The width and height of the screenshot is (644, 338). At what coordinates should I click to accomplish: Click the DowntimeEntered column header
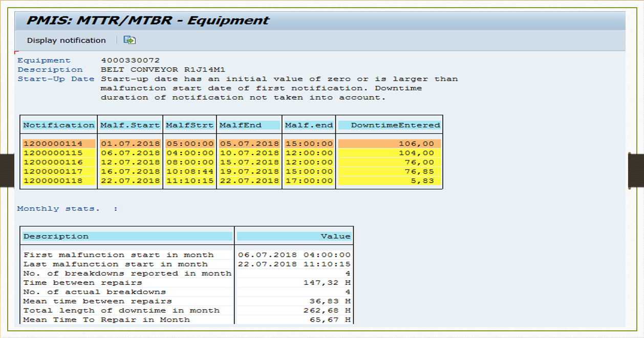click(x=395, y=125)
